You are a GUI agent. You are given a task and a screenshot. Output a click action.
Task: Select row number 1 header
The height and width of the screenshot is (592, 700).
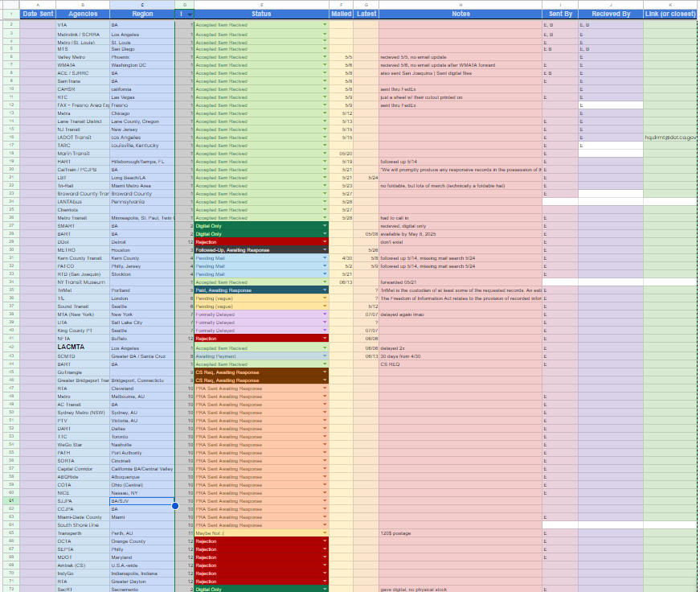11,14
